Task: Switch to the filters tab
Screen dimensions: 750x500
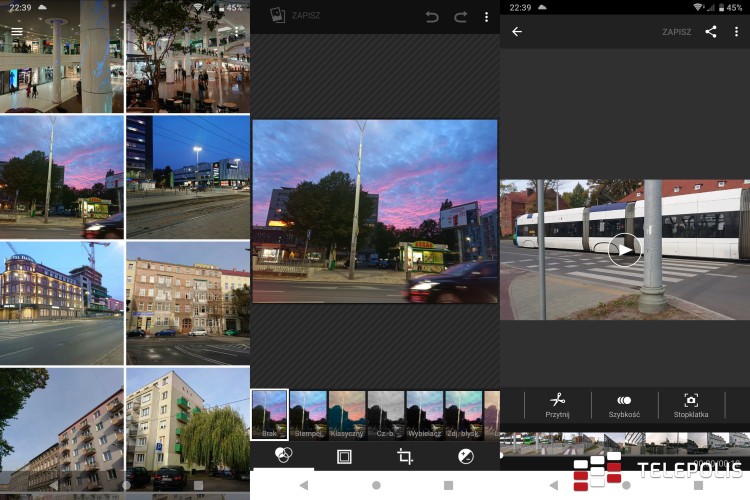Action: pos(283,456)
